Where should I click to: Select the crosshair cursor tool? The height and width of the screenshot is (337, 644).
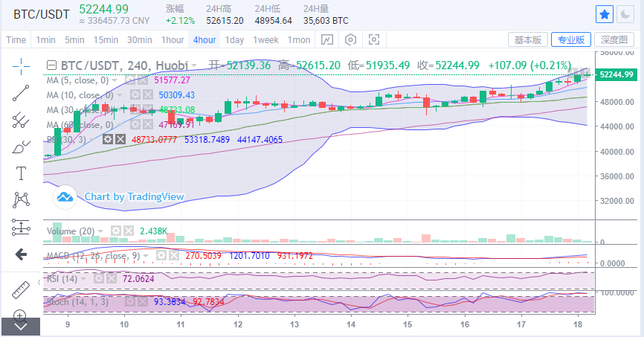coord(21,66)
